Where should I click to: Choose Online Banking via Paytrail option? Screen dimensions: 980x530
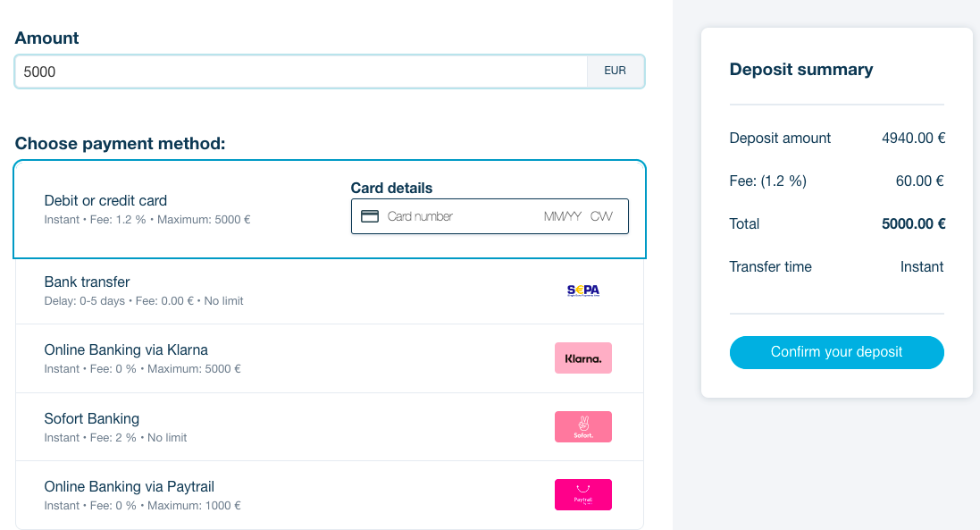(330, 496)
